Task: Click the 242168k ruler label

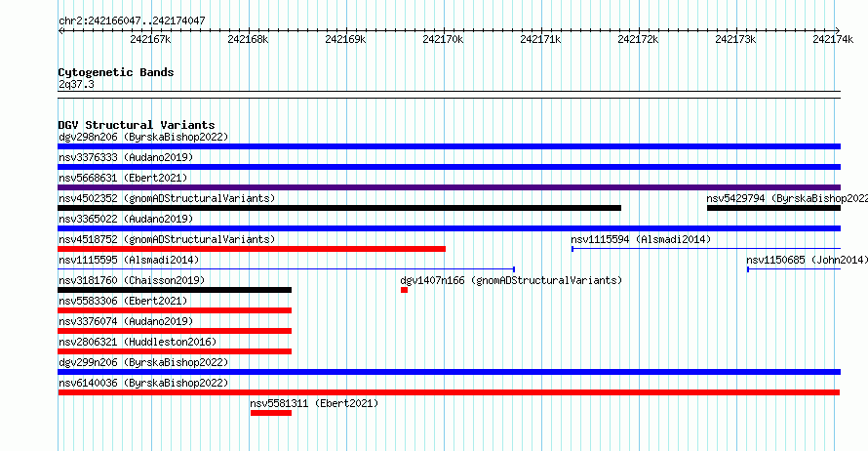Action: (248, 39)
